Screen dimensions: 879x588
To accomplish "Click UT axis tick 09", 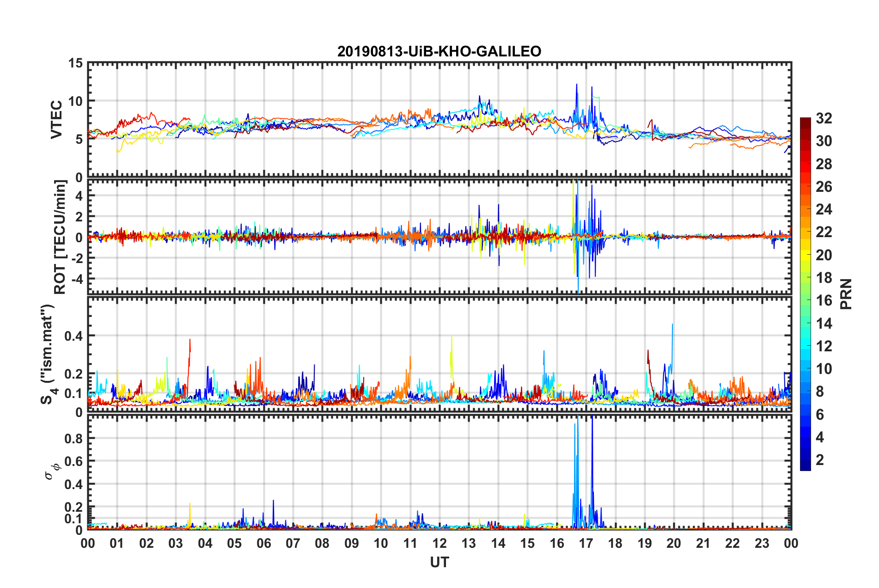I will pos(352,543).
